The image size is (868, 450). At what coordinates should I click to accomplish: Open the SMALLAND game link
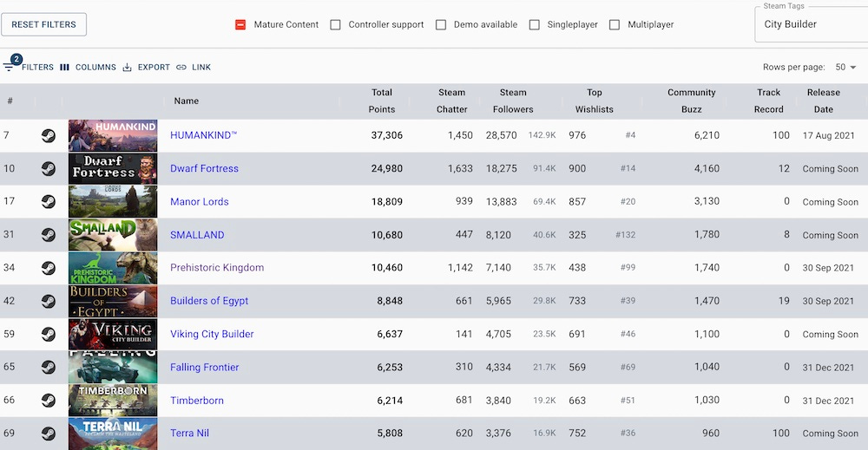click(x=197, y=235)
